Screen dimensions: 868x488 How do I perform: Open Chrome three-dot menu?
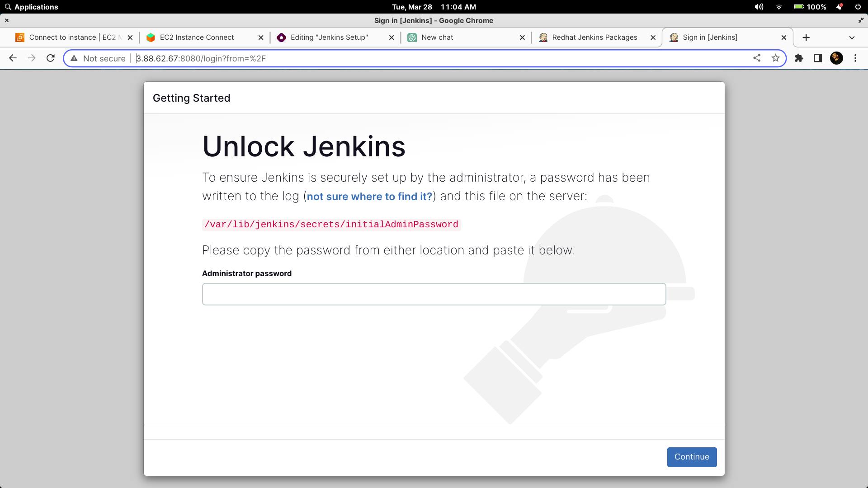[x=855, y=58]
